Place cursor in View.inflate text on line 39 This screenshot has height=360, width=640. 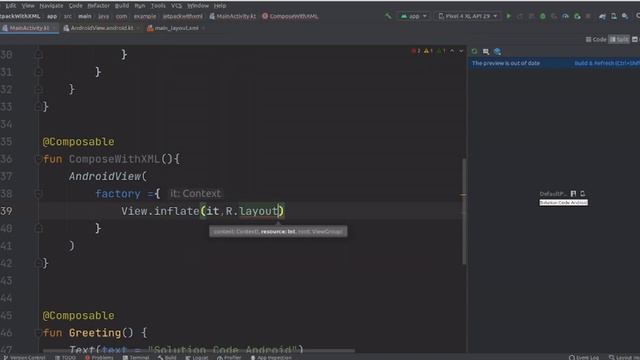click(x=160, y=211)
